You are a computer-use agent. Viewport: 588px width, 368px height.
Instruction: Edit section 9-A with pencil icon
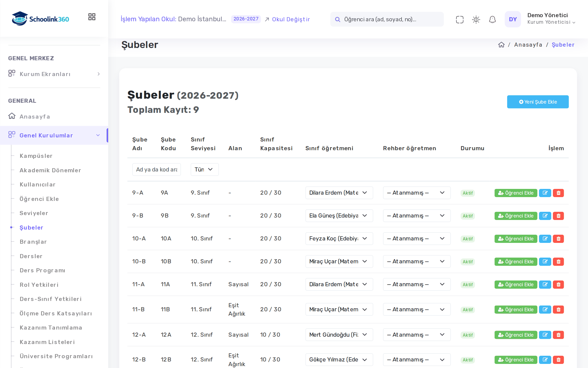pos(545,193)
